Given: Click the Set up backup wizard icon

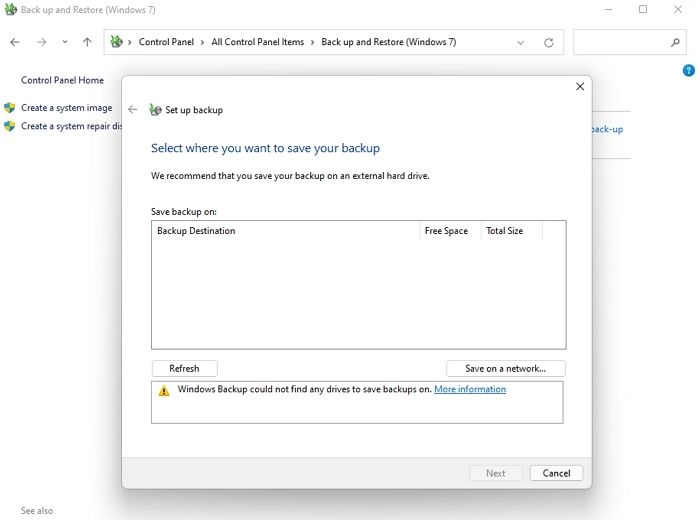Looking at the screenshot, I should coord(155,109).
